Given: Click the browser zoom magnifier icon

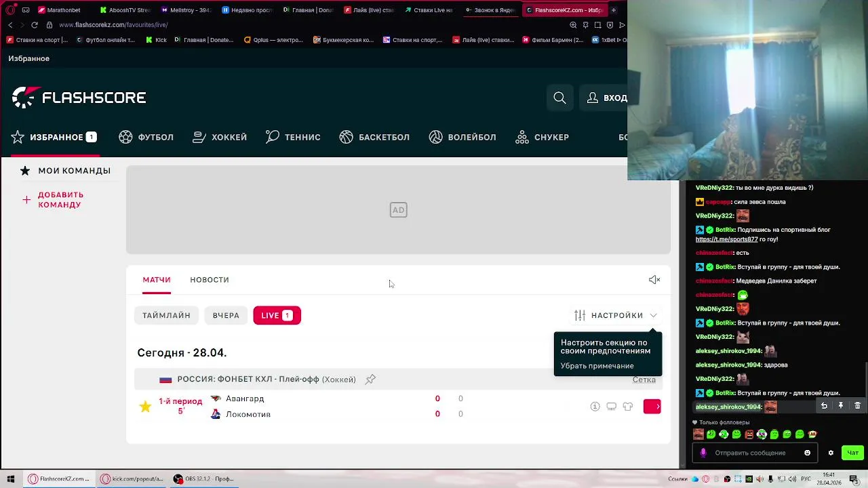Looking at the screenshot, I should pyautogui.click(x=573, y=25).
